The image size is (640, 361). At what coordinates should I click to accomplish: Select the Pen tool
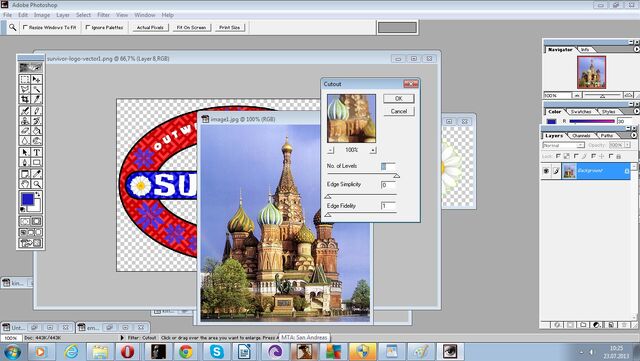[x=25, y=163]
